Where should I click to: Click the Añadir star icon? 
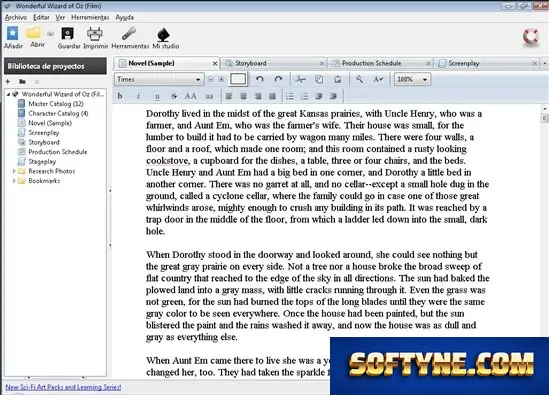coord(13,33)
